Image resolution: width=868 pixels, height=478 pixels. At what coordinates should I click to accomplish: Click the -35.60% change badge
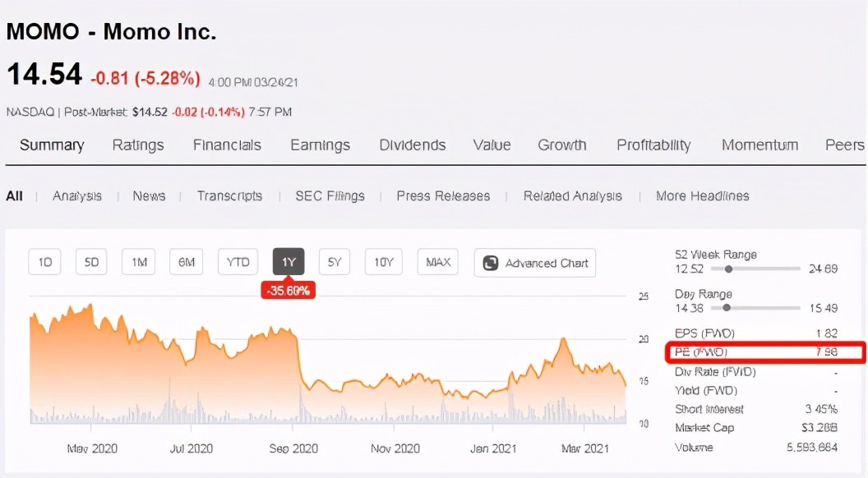point(288,290)
